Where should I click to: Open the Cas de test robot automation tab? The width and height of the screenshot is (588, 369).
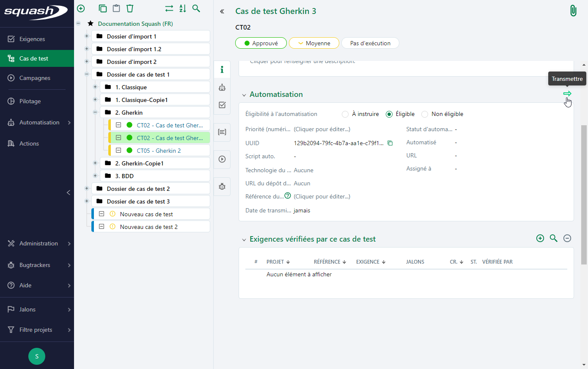click(x=222, y=88)
